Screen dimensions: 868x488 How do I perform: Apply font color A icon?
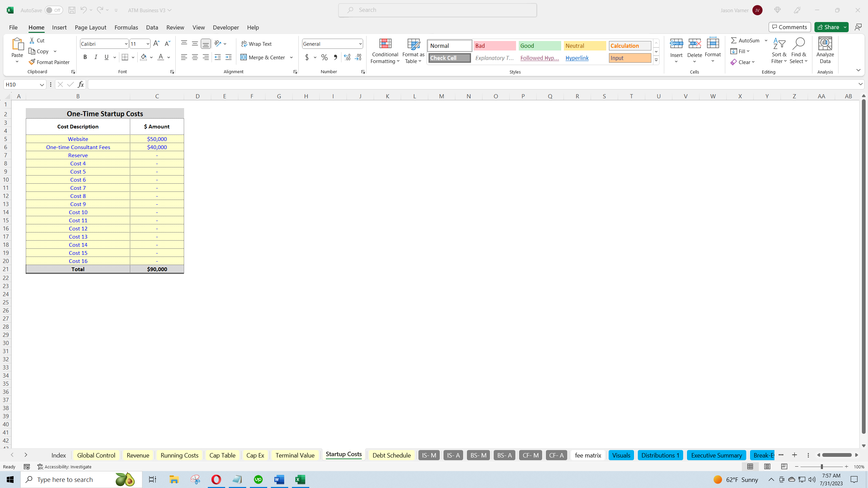161,57
